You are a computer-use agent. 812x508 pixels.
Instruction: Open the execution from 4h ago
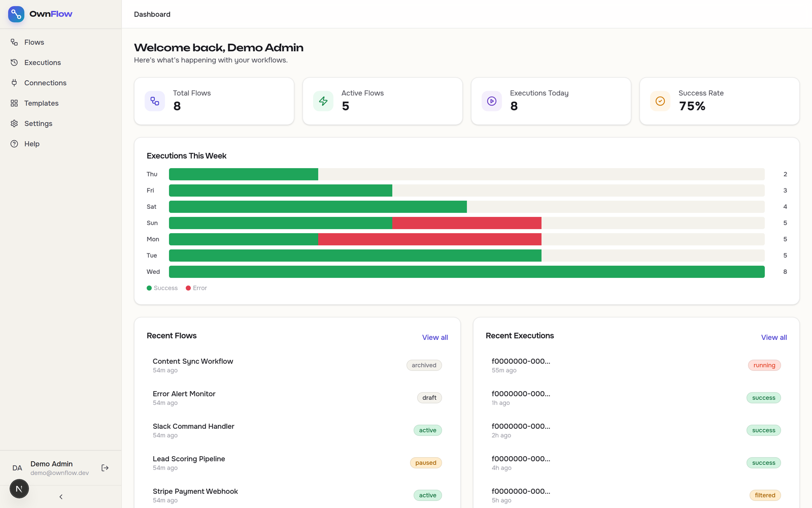click(x=636, y=463)
